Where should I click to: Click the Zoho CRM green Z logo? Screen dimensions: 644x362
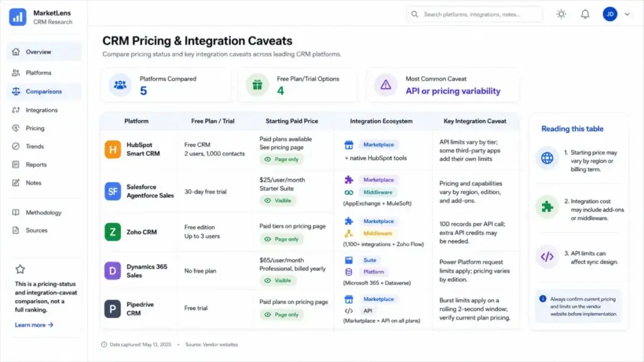pyautogui.click(x=113, y=232)
